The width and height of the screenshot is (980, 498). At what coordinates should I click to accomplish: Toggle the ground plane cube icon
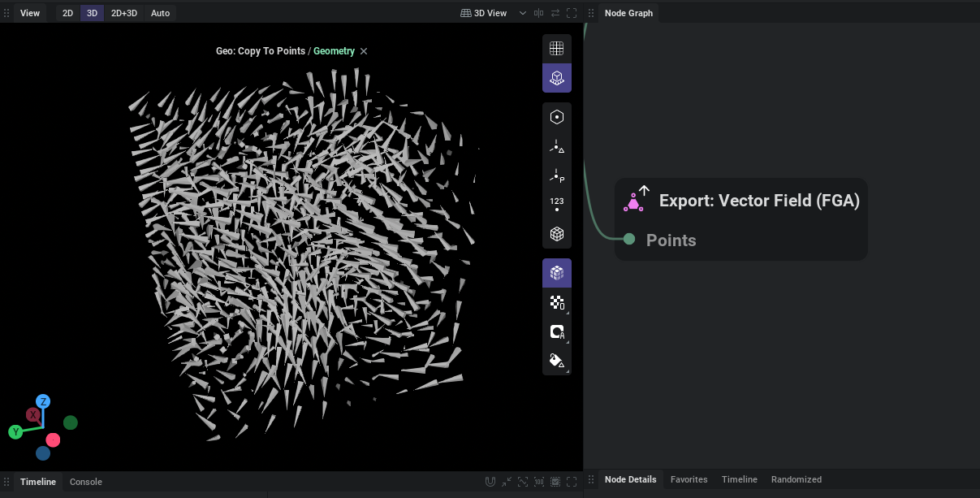pos(556,78)
